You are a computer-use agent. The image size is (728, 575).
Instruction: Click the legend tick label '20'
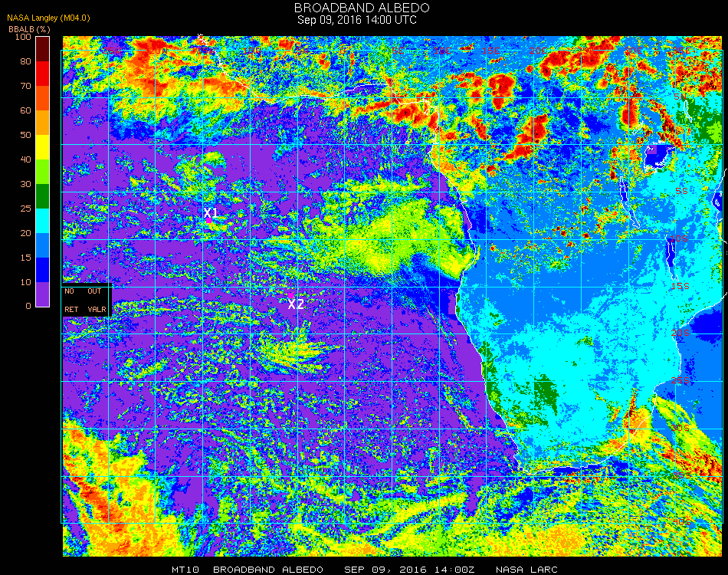click(25, 233)
